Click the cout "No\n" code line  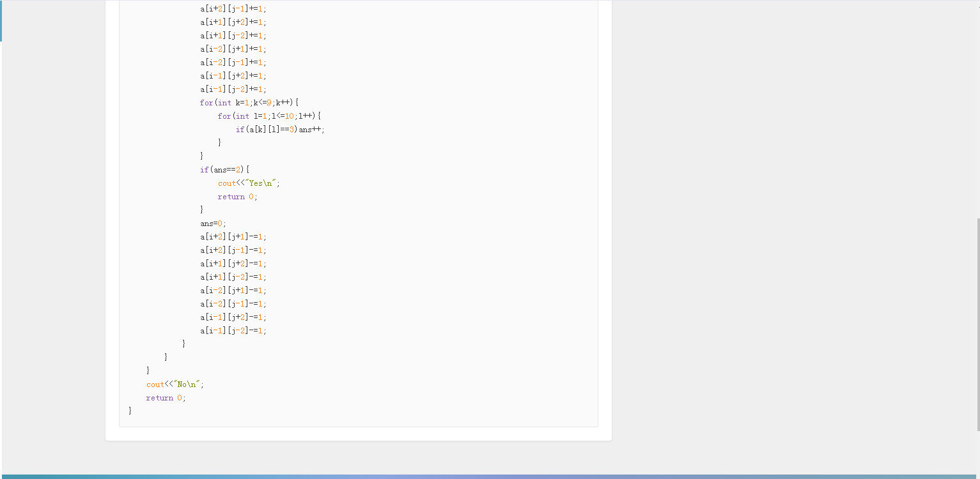tap(175, 384)
